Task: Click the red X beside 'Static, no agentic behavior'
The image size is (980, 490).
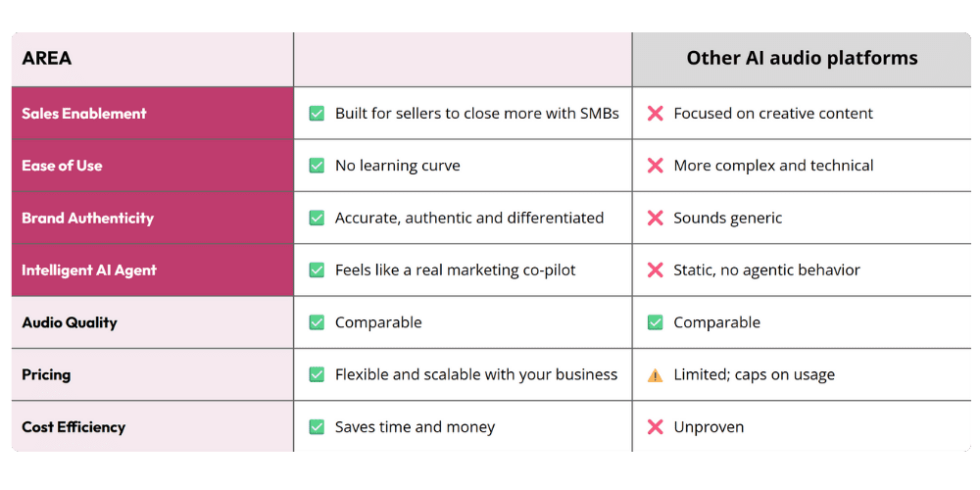Action: point(655,270)
